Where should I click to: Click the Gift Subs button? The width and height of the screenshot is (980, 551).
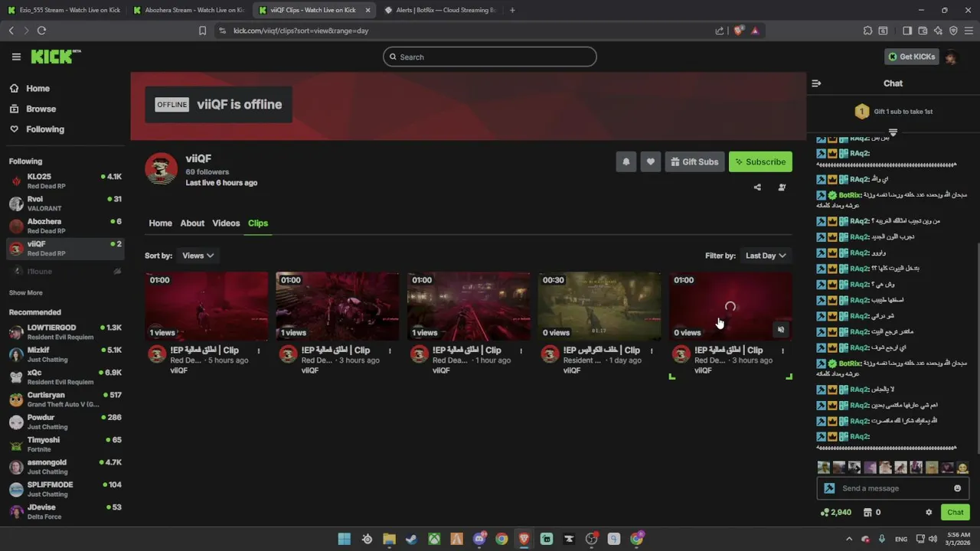[x=694, y=161]
